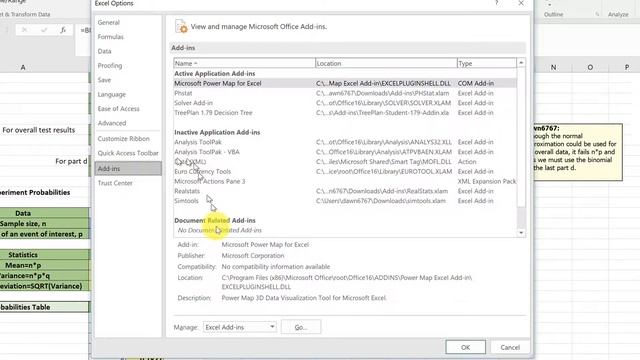Open the Customize Ribbon category
Viewport: 640px width, 360px height.
click(x=124, y=139)
